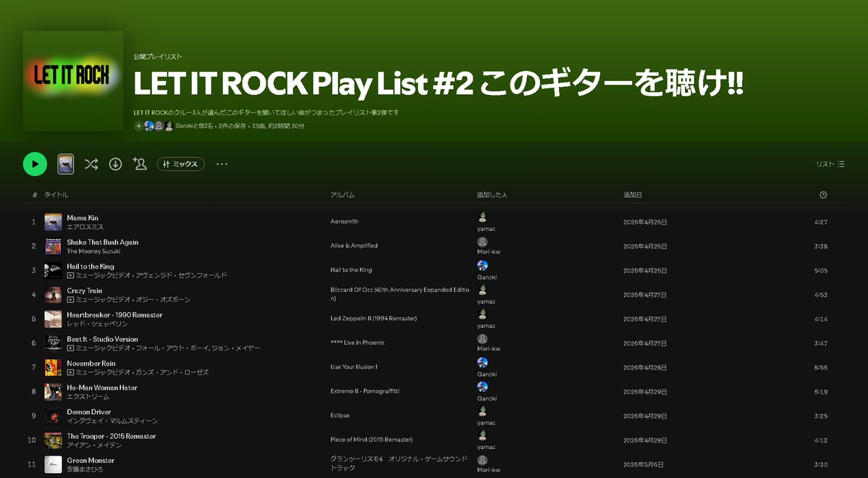Select the He-Man Woman Hater track
The image size is (868, 478).
(102, 387)
